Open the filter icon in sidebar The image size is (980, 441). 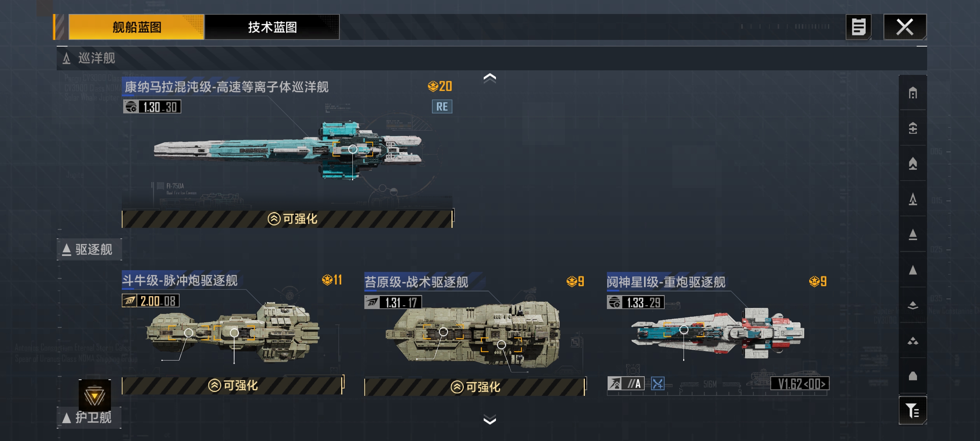point(913,410)
